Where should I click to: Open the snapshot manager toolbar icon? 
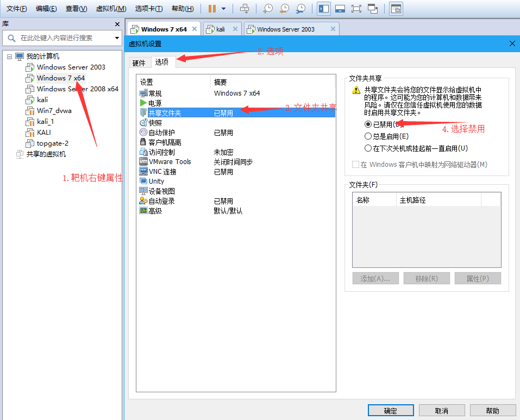tap(301, 9)
